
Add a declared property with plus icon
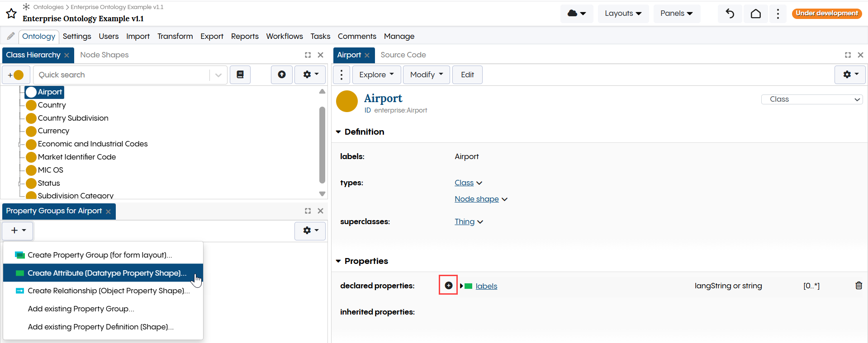[448, 285]
